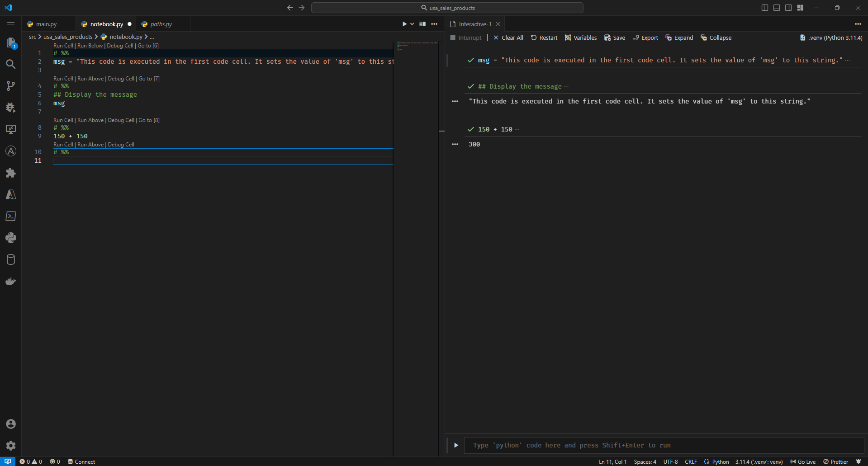The height and width of the screenshot is (466, 868).
Task: Restart the kernel
Action: click(544, 38)
